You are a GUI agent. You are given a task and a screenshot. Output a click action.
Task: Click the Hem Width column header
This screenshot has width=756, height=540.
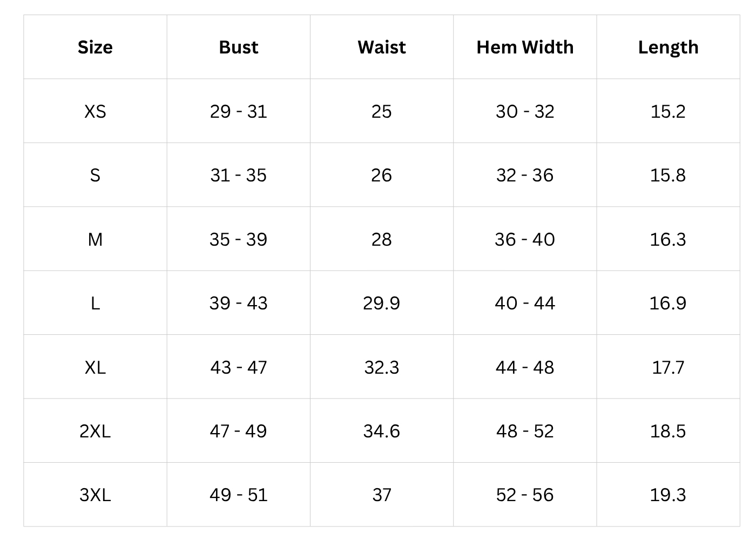(525, 48)
